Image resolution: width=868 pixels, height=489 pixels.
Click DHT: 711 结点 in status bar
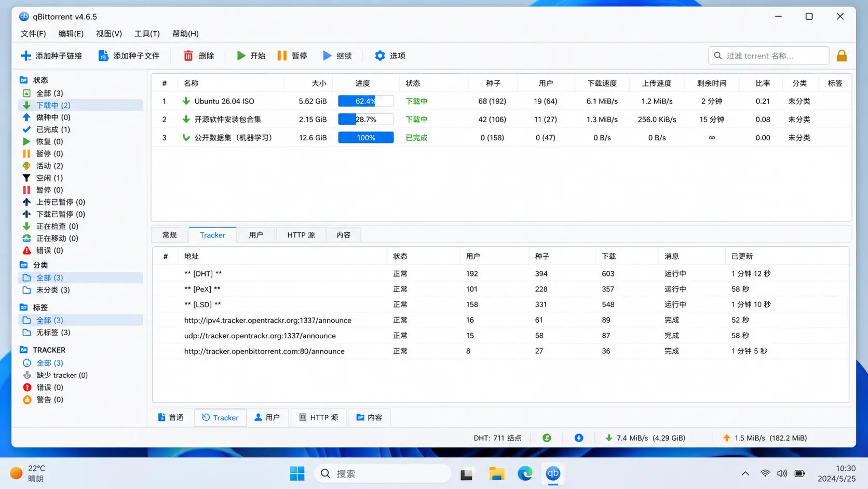coord(497,438)
